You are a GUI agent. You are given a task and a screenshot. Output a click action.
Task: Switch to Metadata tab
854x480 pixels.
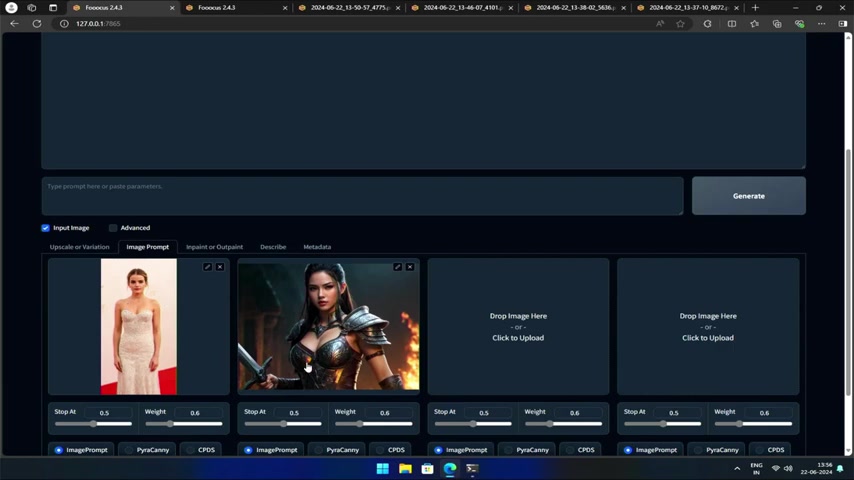coord(317,247)
